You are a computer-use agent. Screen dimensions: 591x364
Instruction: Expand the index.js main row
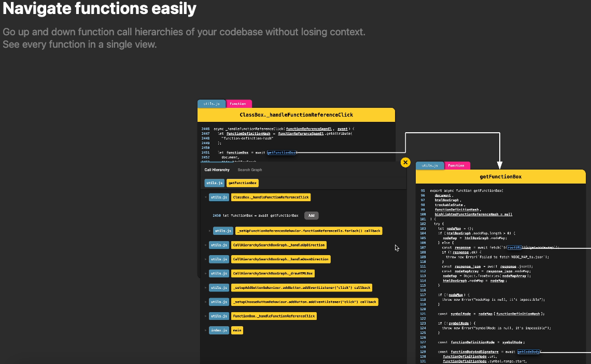pos(206,330)
